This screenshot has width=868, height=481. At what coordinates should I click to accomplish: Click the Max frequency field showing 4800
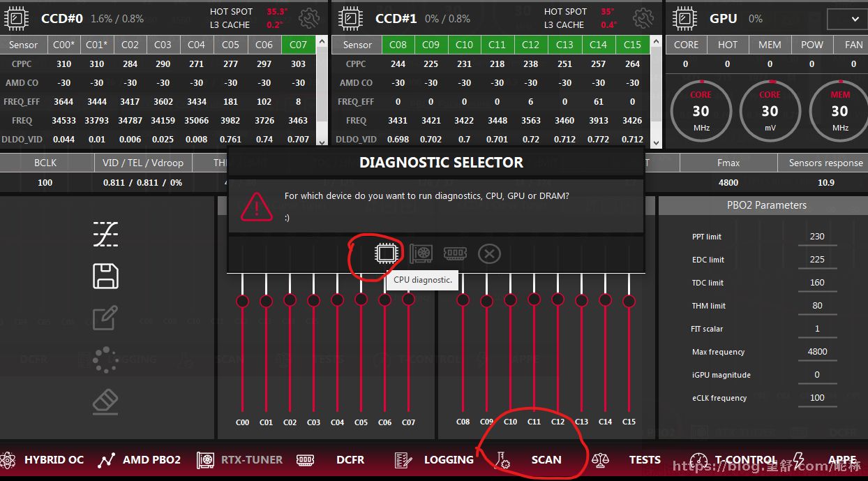tap(817, 352)
